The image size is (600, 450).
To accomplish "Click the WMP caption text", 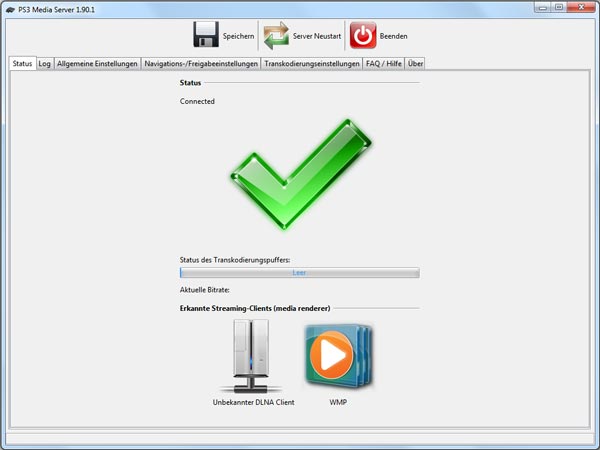I will pyautogui.click(x=338, y=402).
